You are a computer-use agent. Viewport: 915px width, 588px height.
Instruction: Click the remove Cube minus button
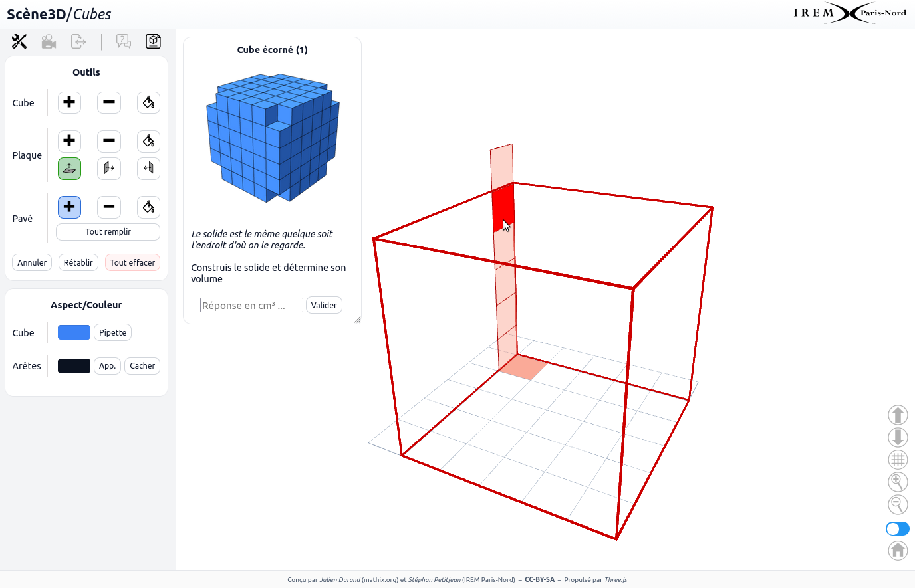(109, 102)
